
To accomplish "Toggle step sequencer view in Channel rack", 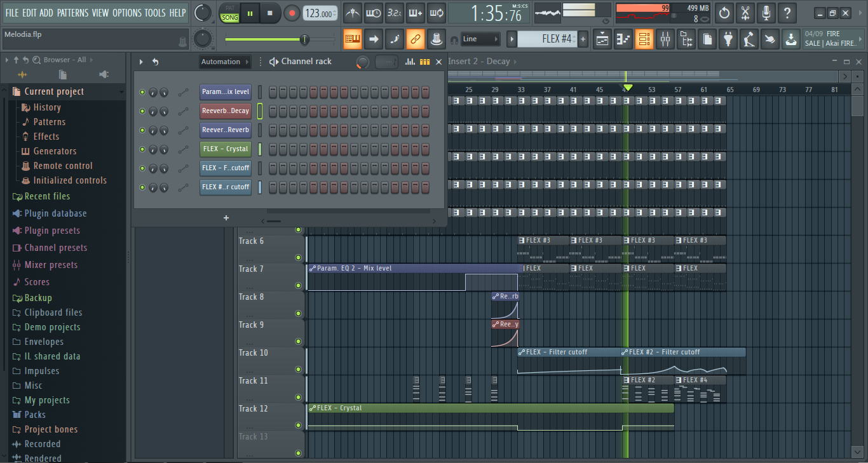I will tap(424, 62).
